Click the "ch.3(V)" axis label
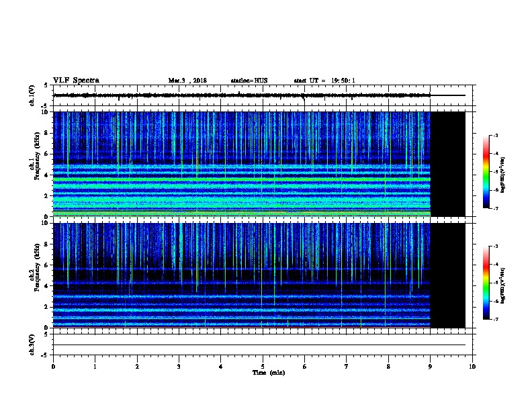The image size is (532, 411). [x=32, y=345]
